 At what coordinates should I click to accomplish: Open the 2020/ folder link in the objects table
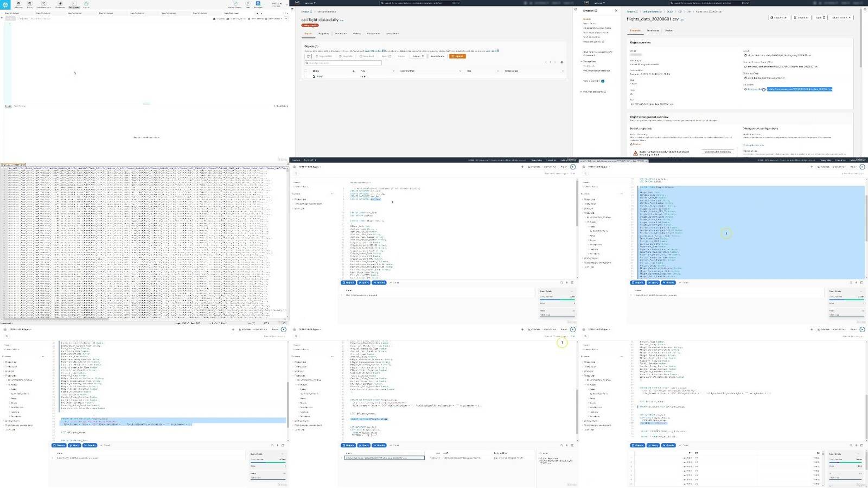coord(319,77)
